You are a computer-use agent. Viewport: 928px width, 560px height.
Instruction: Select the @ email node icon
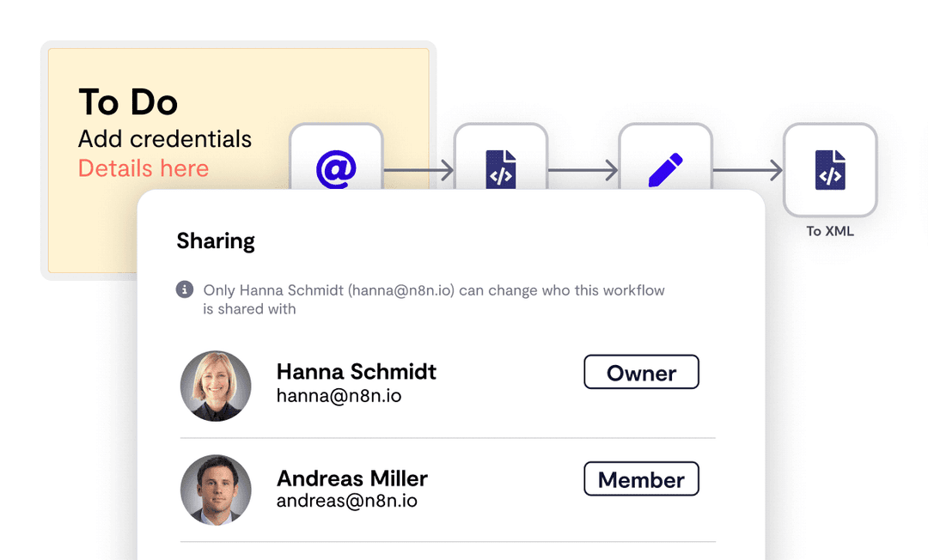(x=336, y=167)
